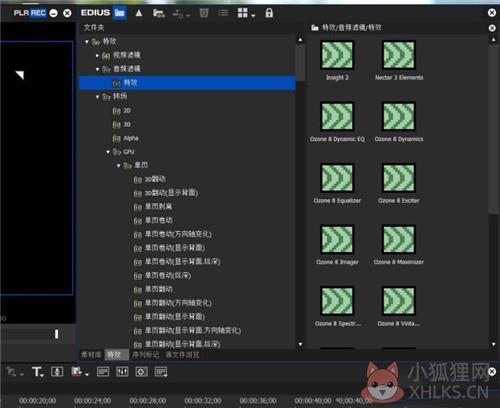Select the 3D翻动(显示背面) row

pos(166,193)
